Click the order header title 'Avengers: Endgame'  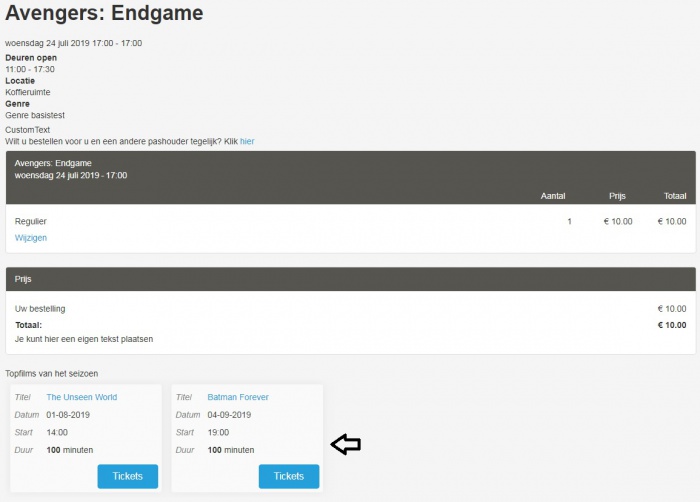pos(53,163)
